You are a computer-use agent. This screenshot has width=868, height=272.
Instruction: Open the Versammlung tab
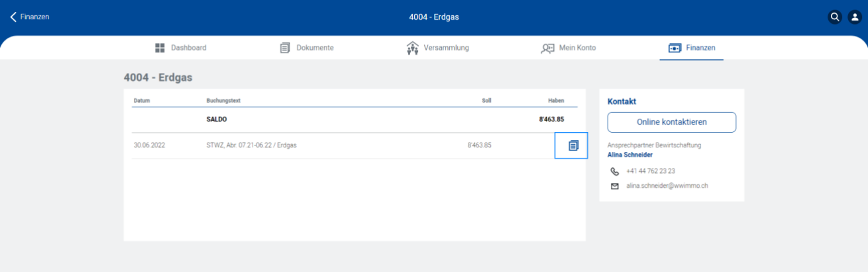coord(437,48)
